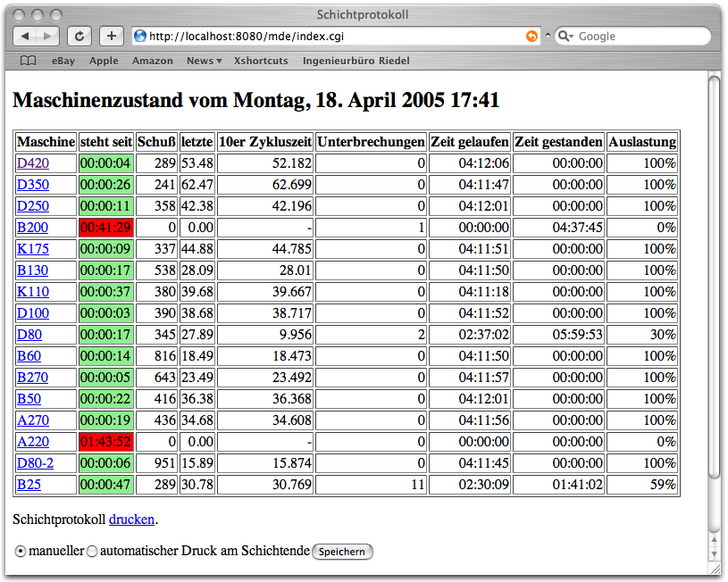
Task: Click the Zeit gelaufen column header
Action: coord(470,142)
